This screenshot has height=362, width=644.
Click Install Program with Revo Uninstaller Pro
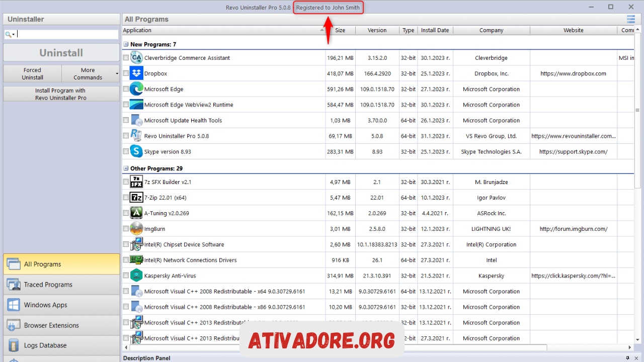61,94
